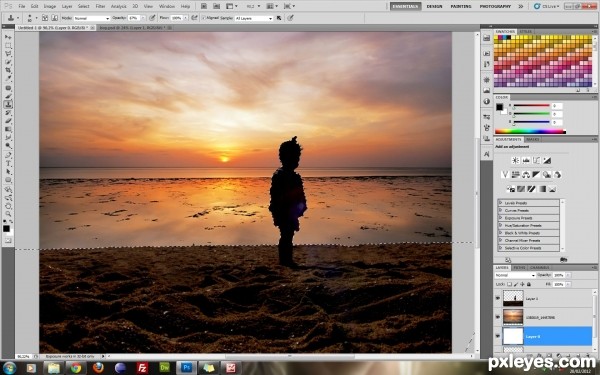600x375 pixels.
Task: Click the layer Opacity field in Layers panel
Action: click(x=558, y=275)
